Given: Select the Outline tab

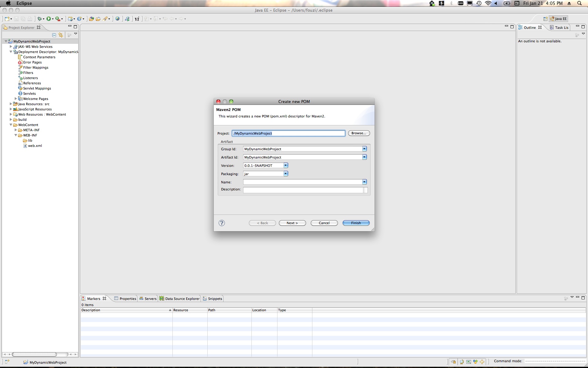Looking at the screenshot, I should [530, 27].
